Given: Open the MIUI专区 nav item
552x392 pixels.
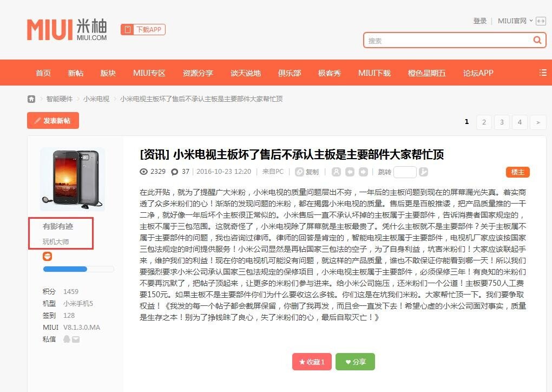Looking at the screenshot, I should [x=149, y=73].
